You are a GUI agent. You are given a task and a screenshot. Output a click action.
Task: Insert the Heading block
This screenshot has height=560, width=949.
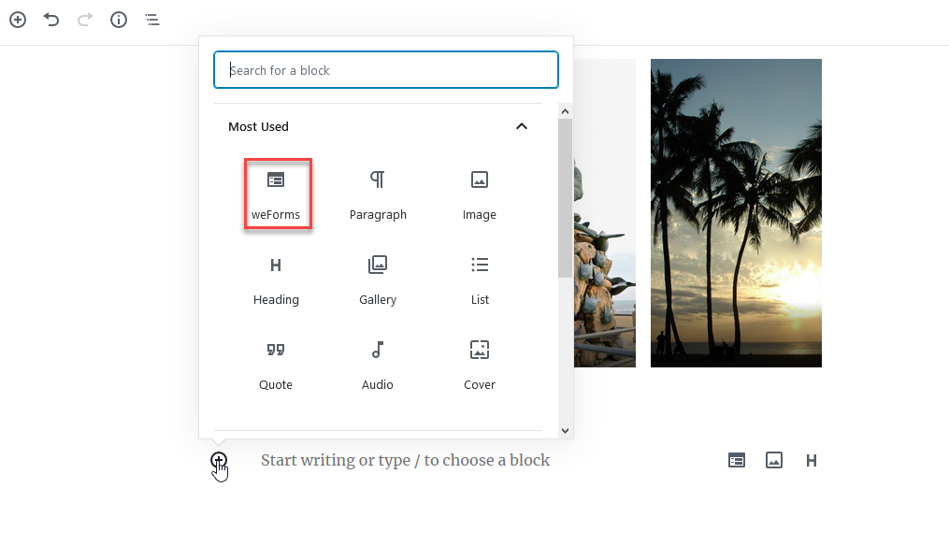276,280
